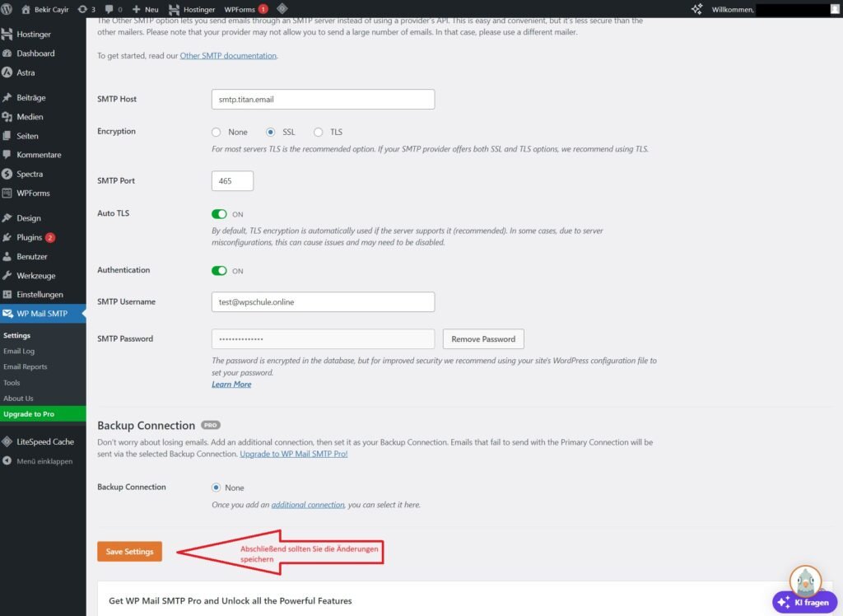Click the Remove Password button
Image resolution: width=843 pixels, height=616 pixels.
(483, 339)
